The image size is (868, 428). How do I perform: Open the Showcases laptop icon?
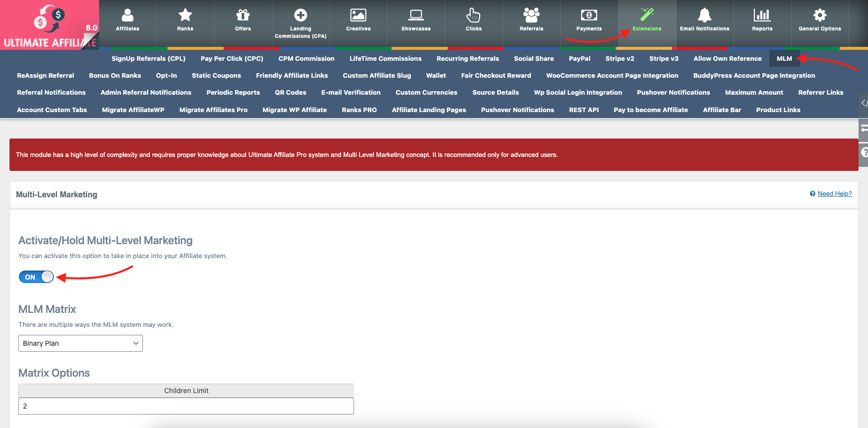pyautogui.click(x=416, y=15)
